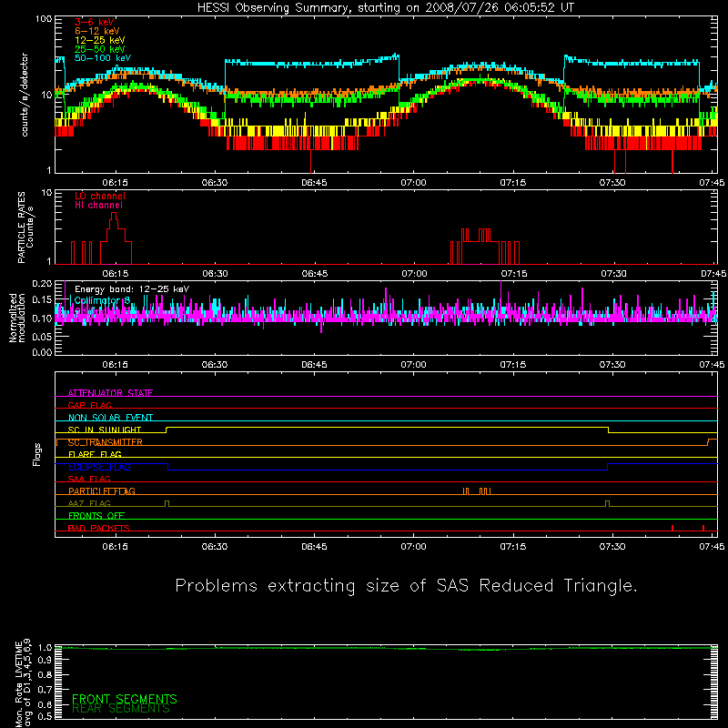Click the 07:15 tick label under particle rates panel

coord(513,274)
